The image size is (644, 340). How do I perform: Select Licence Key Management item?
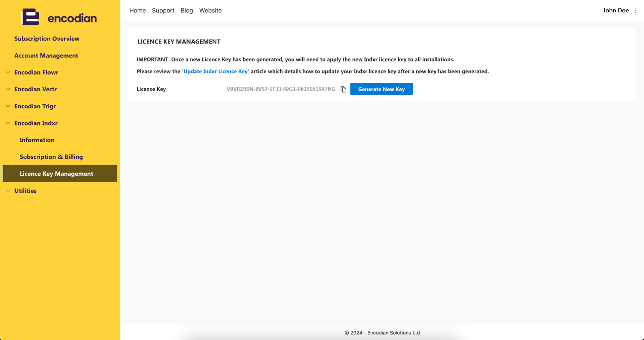coord(60,174)
